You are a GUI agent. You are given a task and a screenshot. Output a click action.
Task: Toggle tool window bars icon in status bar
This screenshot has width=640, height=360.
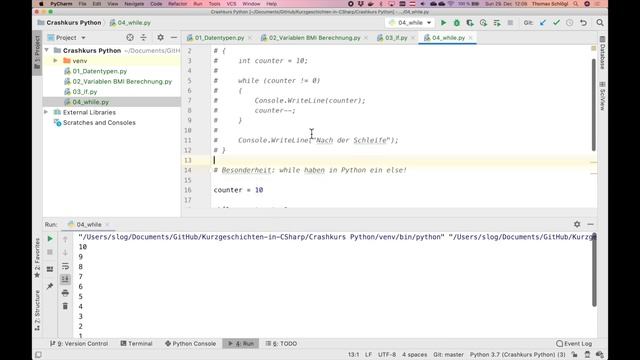point(38,355)
